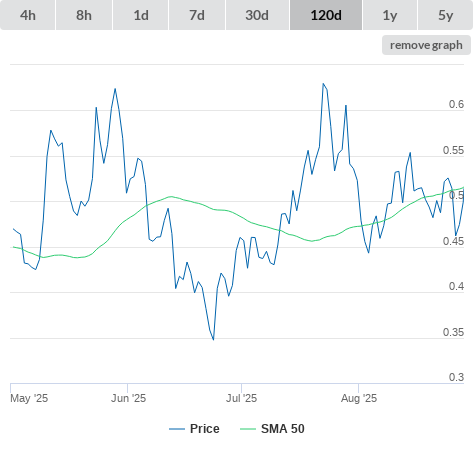Click the active 120d tab

pyautogui.click(x=326, y=15)
